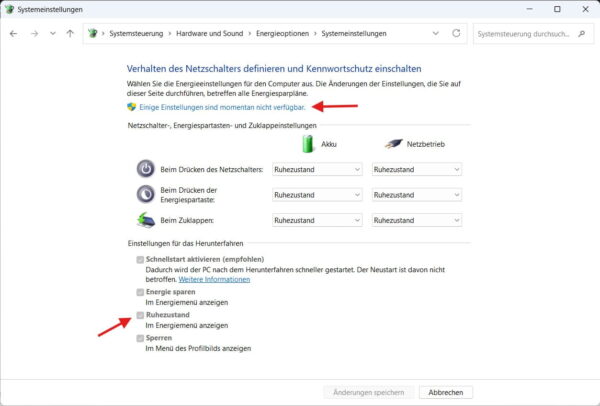Open Energieoptionen breadcrumb
This screenshot has width=600, height=406.
pos(282,34)
